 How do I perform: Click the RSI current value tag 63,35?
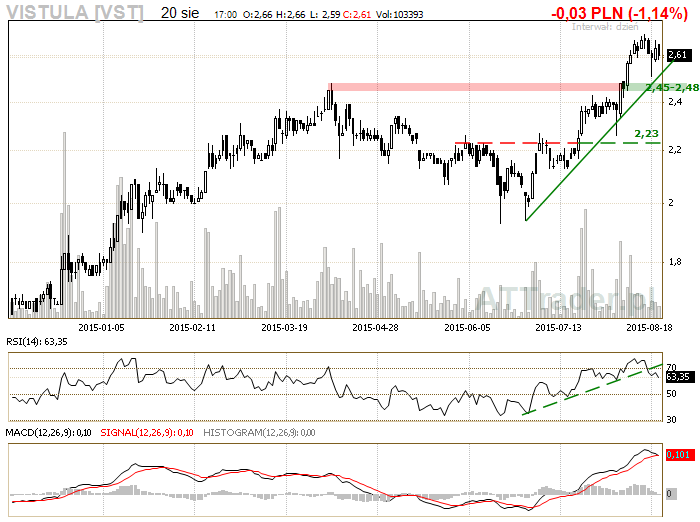coord(680,377)
